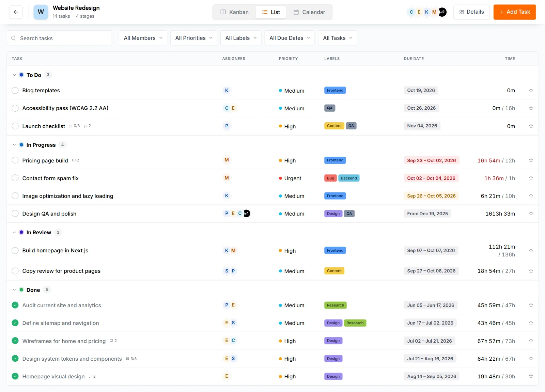
Task: Uncheck Design system tokens and components
Action: pyautogui.click(x=15, y=359)
